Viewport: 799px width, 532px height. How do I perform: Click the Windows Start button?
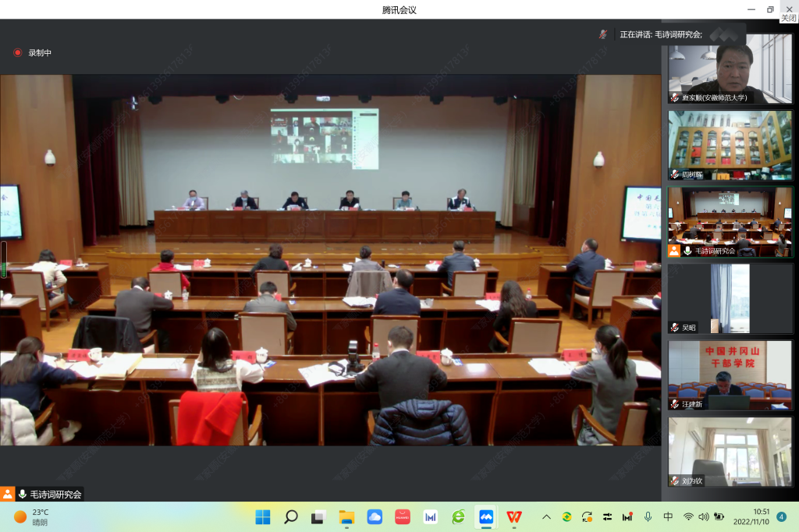(263, 517)
